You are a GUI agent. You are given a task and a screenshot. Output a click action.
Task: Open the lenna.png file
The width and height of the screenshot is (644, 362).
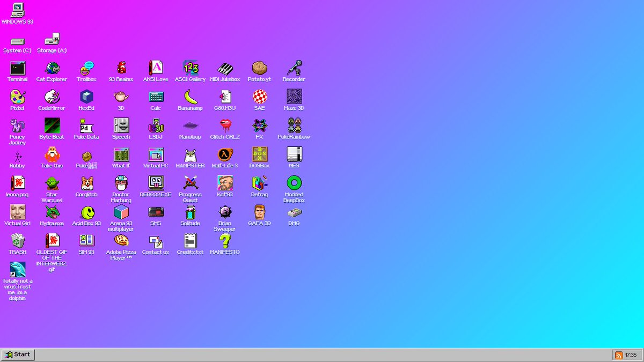(x=18, y=183)
